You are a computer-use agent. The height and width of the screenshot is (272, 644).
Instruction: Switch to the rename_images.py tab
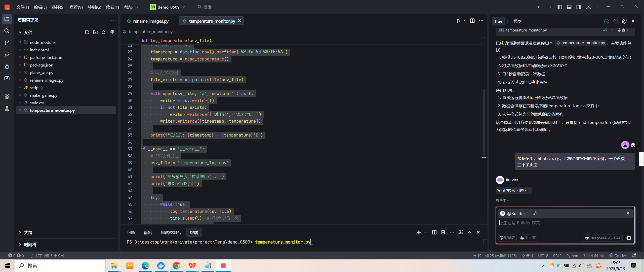point(150,21)
